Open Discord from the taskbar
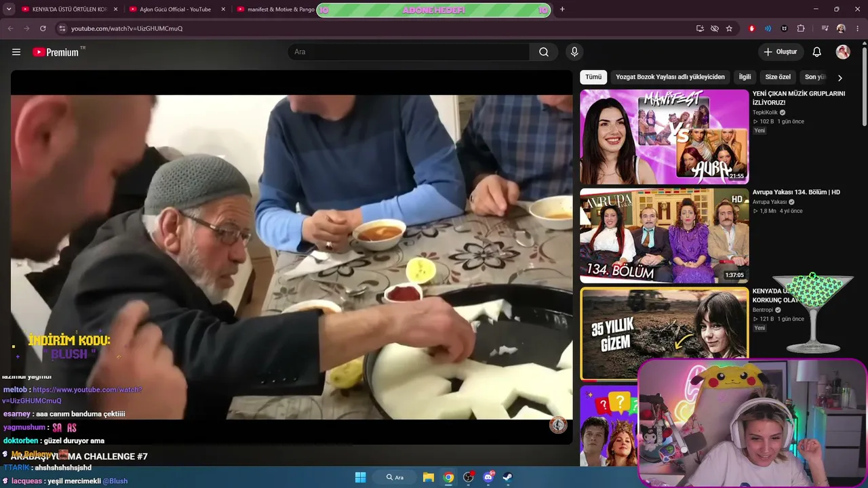The height and width of the screenshot is (488, 868). coord(488,477)
